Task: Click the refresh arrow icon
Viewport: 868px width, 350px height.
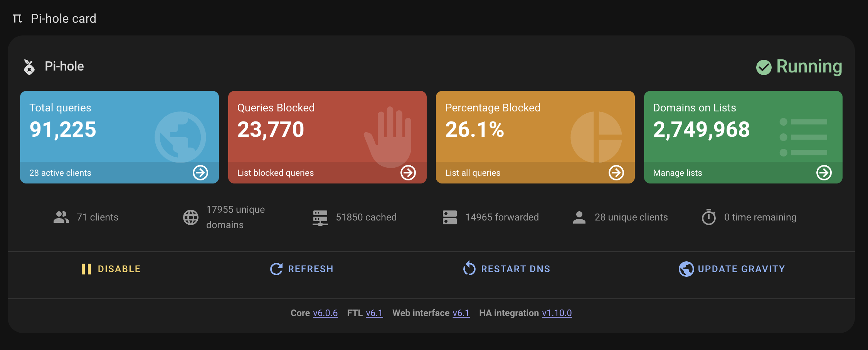Action: pyautogui.click(x=276, y=269)
